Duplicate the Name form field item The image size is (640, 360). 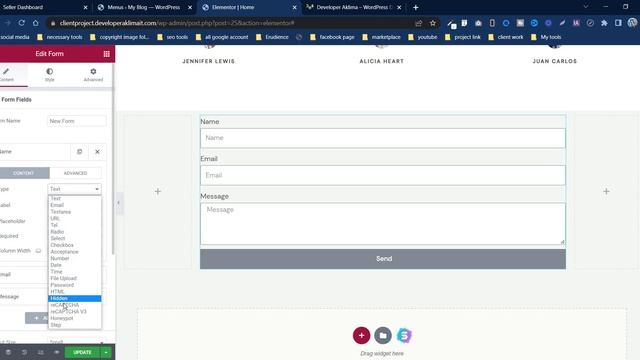coord(80,152)
